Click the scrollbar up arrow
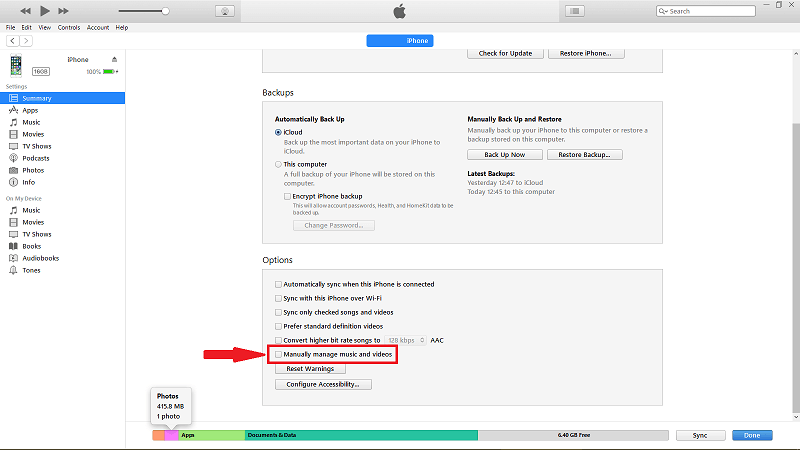This screenshot has width=800, height=450. click(796, 54)
